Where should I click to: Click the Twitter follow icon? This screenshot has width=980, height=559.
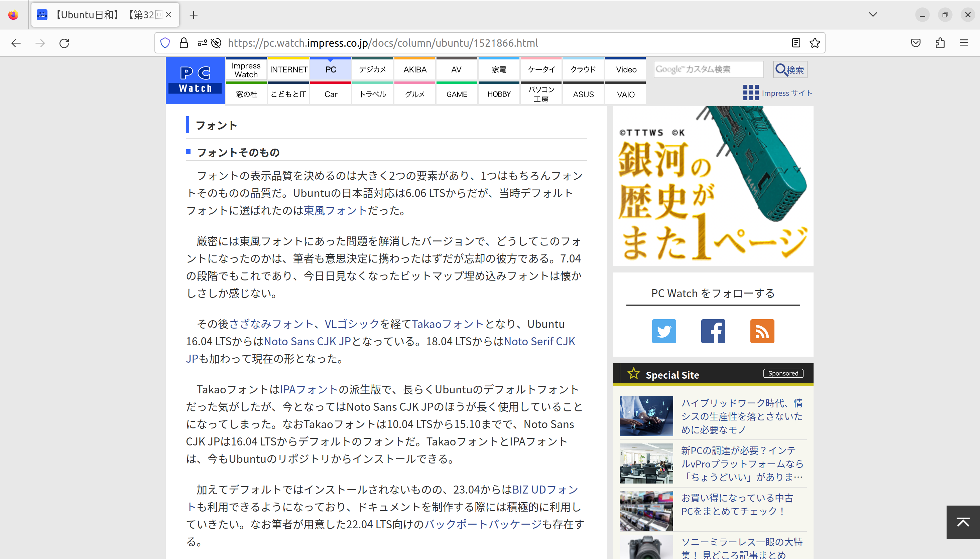(664, 331)
